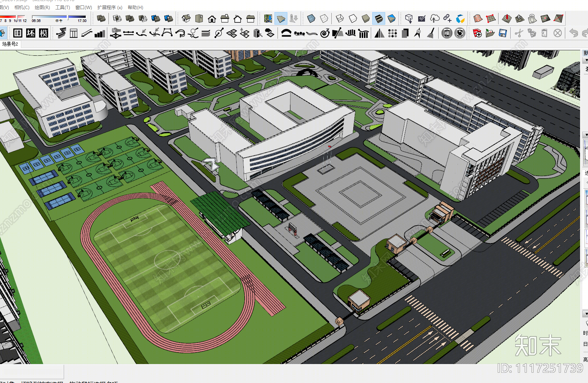
Task: Click the blue floppy disk save icon
Action: (503, 33)
